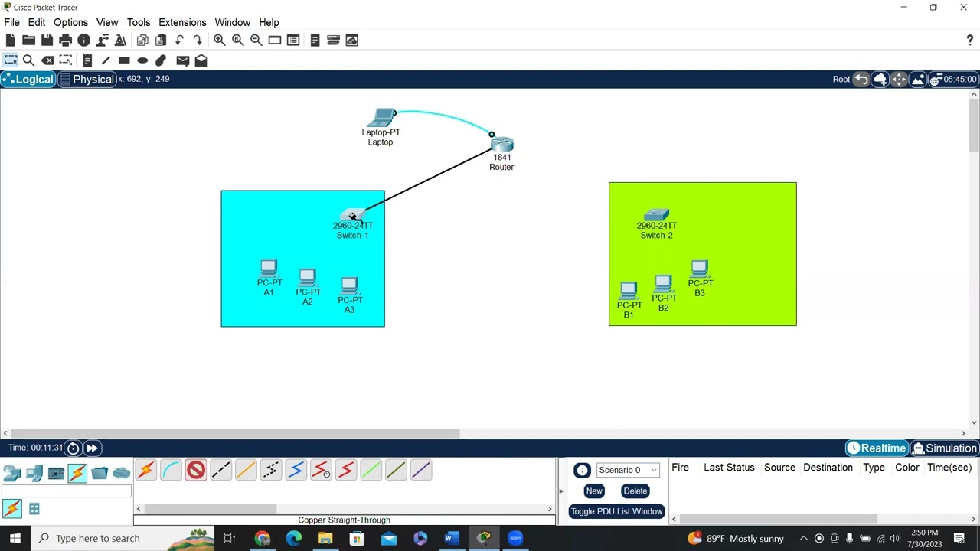Open the Options menu
This screenshot has width=980, height=551.
tap(70, 22)
